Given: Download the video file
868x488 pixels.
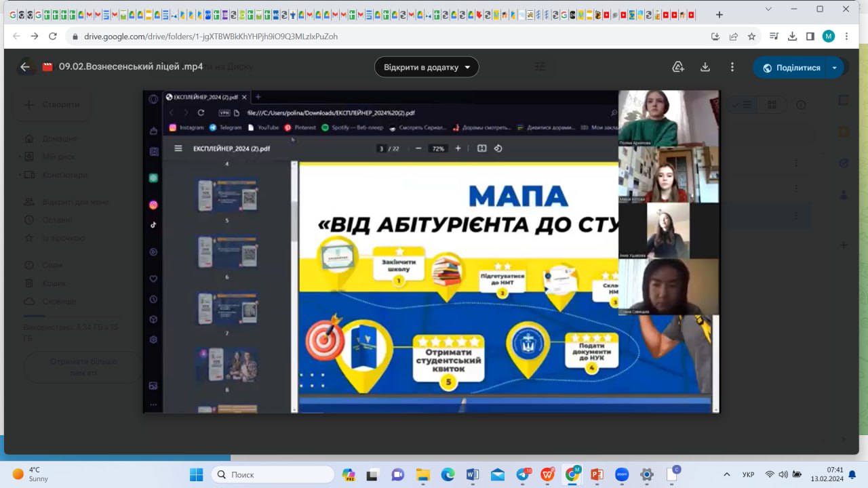Looking at the screenshot, I should pyautogui.click(x=705, y=67).
